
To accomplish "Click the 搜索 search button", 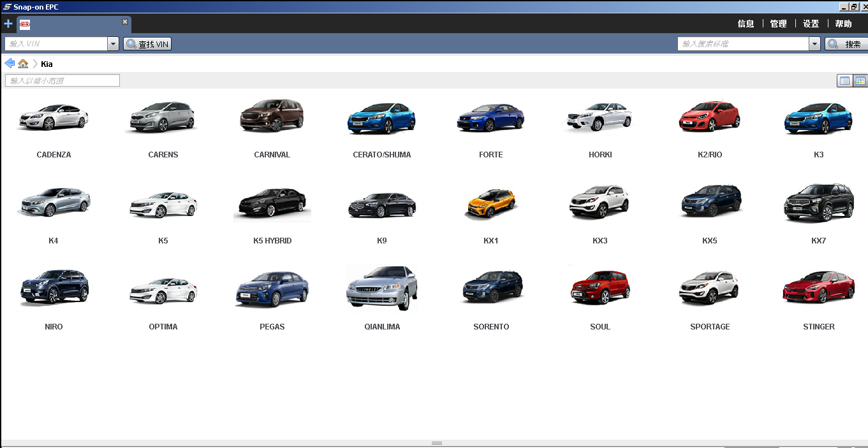I will coord(846,44).
